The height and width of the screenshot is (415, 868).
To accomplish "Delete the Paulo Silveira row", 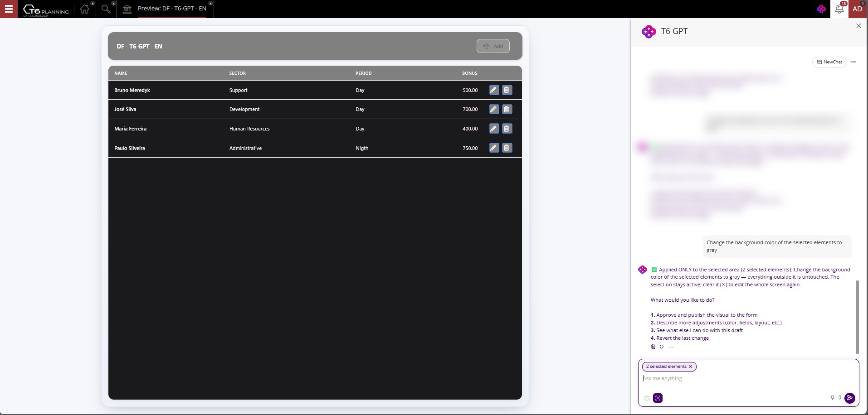I will click(507, 148).
